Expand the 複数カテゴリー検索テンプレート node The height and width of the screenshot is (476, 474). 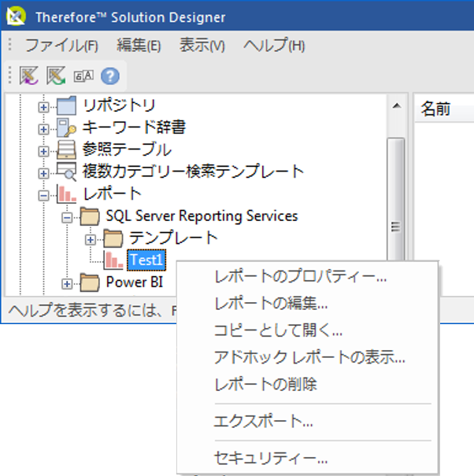click(43, 173)
